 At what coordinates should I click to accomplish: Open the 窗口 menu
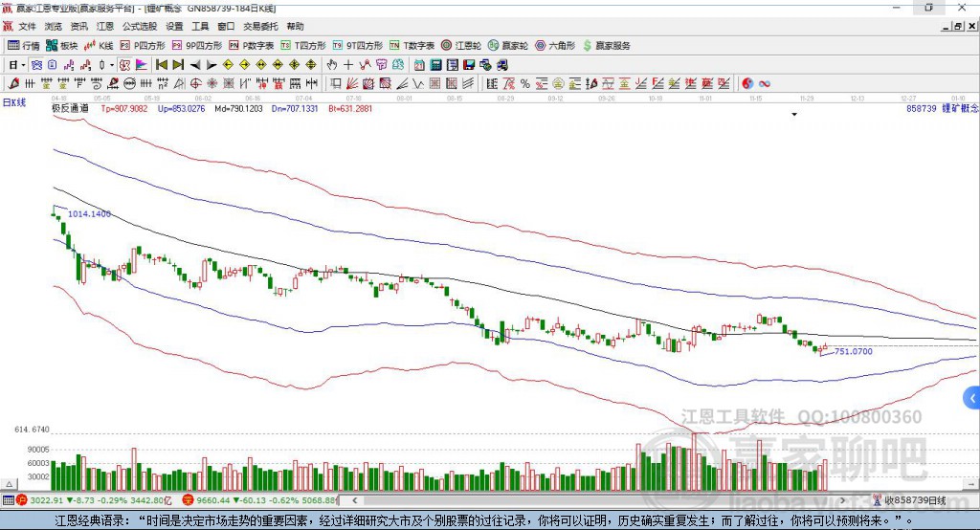point(226,26)
